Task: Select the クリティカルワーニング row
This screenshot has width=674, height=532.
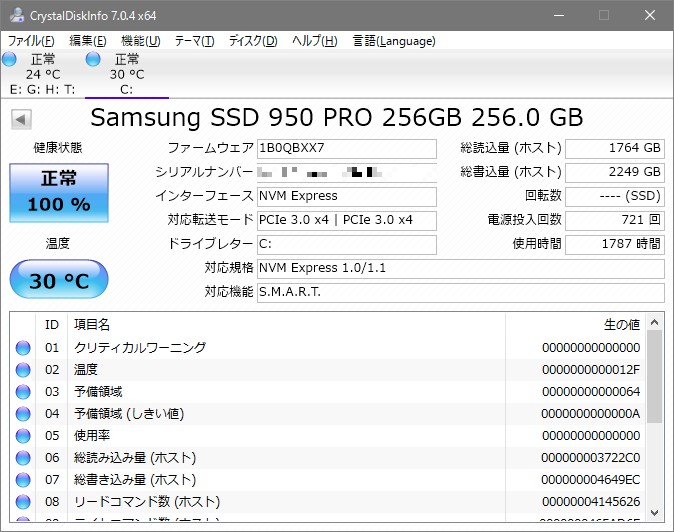Action: (x=327, y=348)
